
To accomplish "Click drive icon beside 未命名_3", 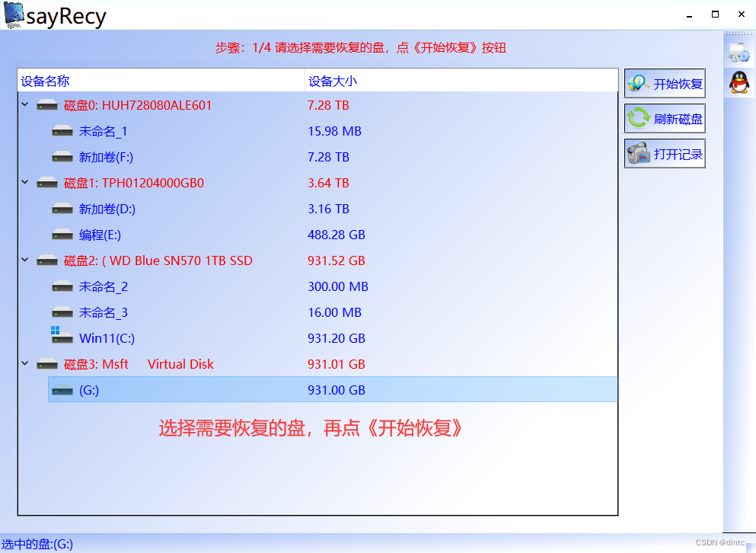I will click(x=62, y=312).
